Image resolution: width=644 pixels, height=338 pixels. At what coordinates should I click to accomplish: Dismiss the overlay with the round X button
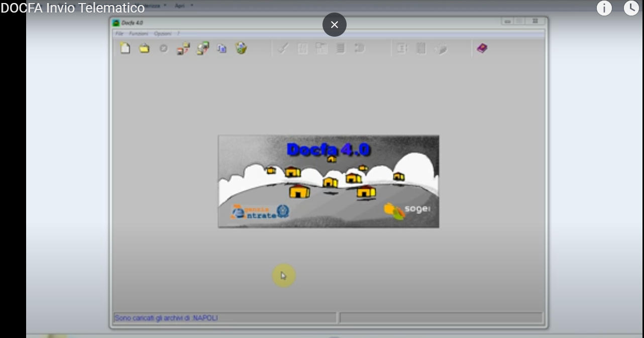[335, 25]
